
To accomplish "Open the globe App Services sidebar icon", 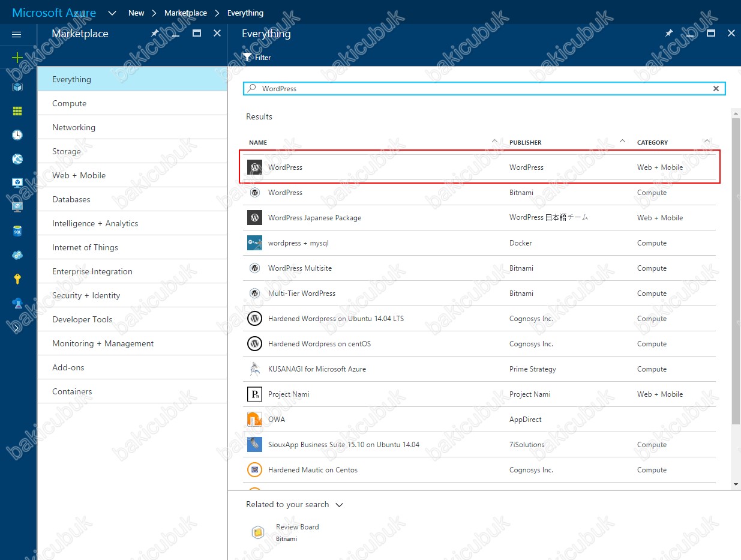I will pos(17,159).
